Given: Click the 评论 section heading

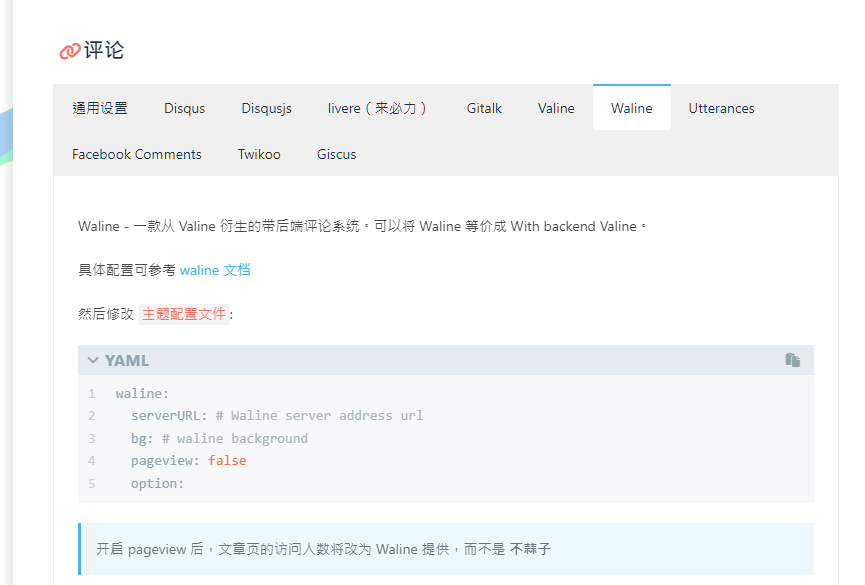Looking at the screenshot, I should click(x=104, y=51).
